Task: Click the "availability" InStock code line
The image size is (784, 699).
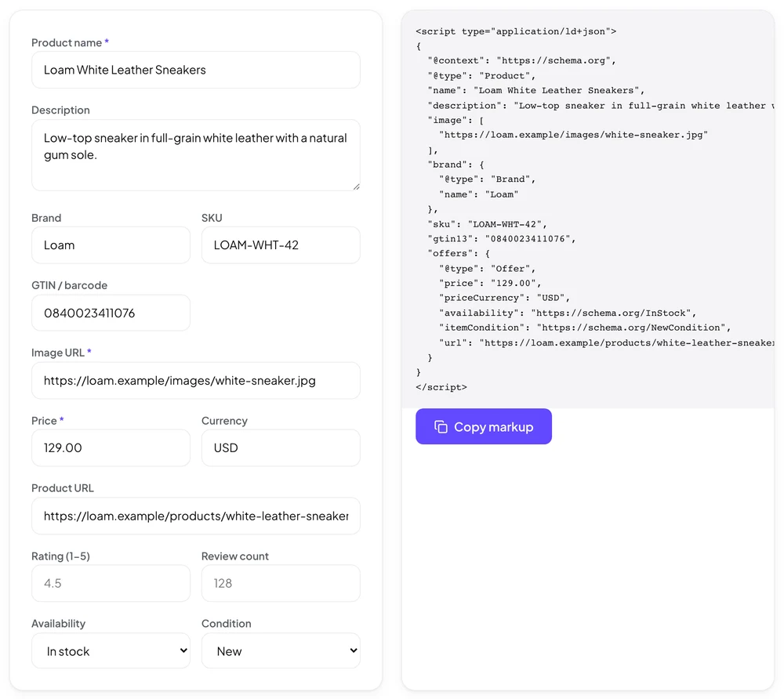Action: click(568, 313)
